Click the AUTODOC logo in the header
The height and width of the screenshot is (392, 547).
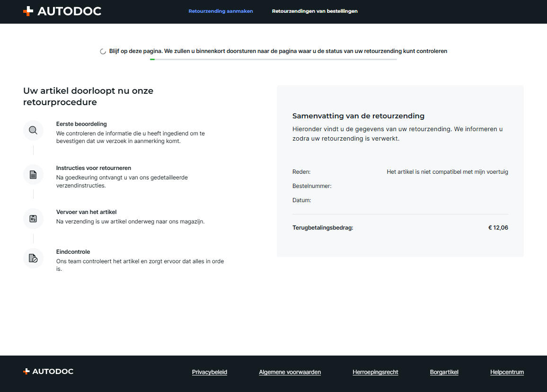coord(62,11)
